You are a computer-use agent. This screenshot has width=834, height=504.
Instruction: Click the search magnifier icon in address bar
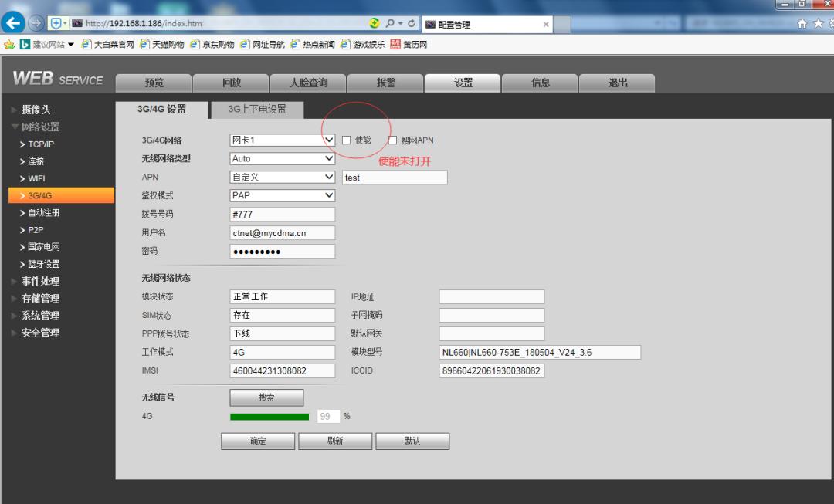pyautogui.click(x=391, y=23)
